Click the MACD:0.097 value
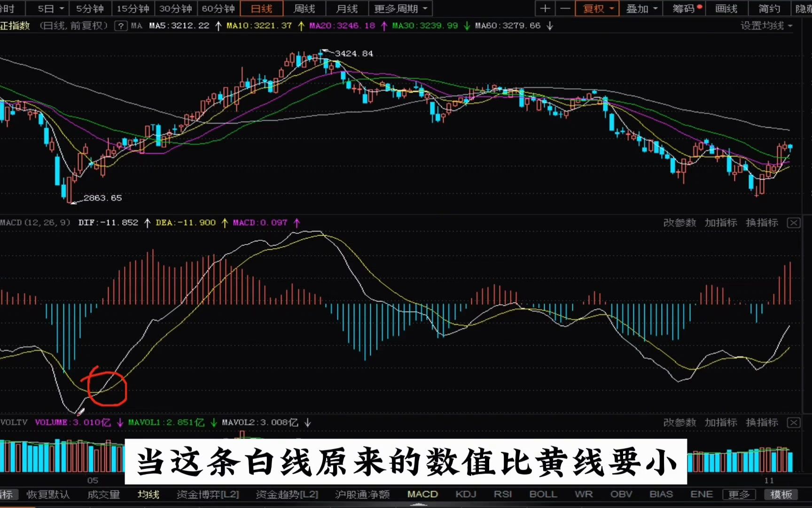812x508 pixels. tap(260, 222)
